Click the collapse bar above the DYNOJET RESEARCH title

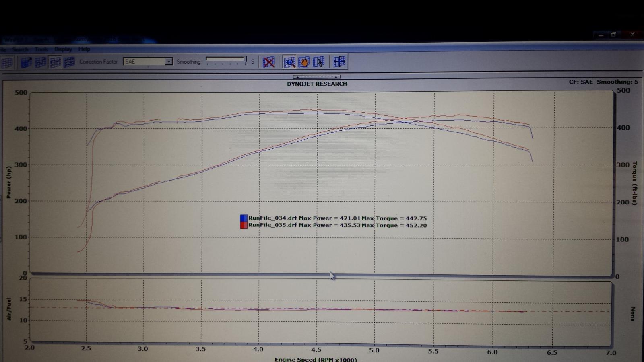pos(317,76)
